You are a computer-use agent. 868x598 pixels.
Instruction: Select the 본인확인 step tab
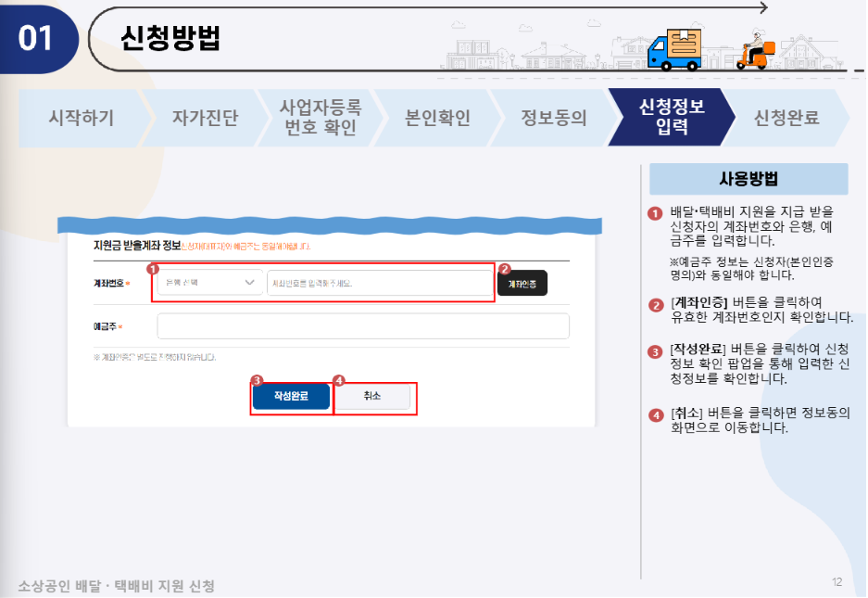(437, 118)
